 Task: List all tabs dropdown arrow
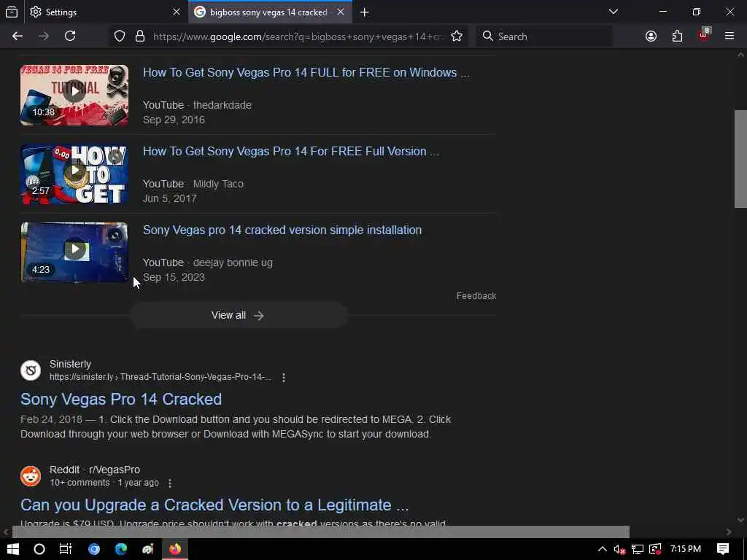[613, 12]
